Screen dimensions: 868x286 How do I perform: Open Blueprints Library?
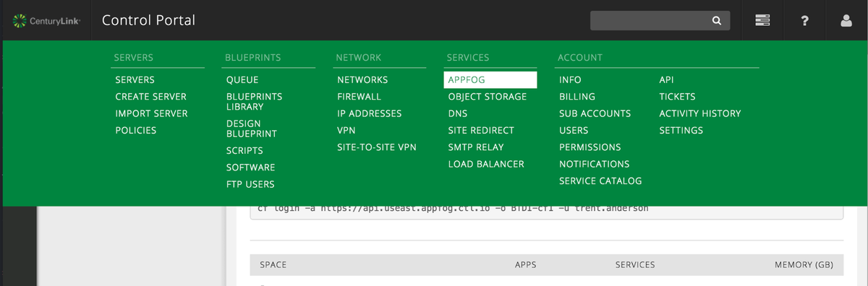[x=255, y=101]
